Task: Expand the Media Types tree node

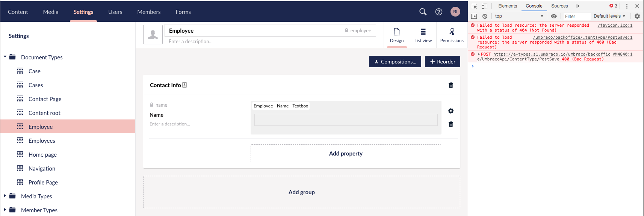Action: [5, 196]
